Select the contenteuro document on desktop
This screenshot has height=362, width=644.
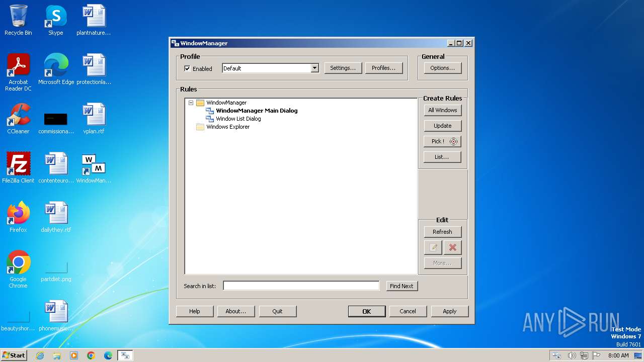(x=56, y=168)
